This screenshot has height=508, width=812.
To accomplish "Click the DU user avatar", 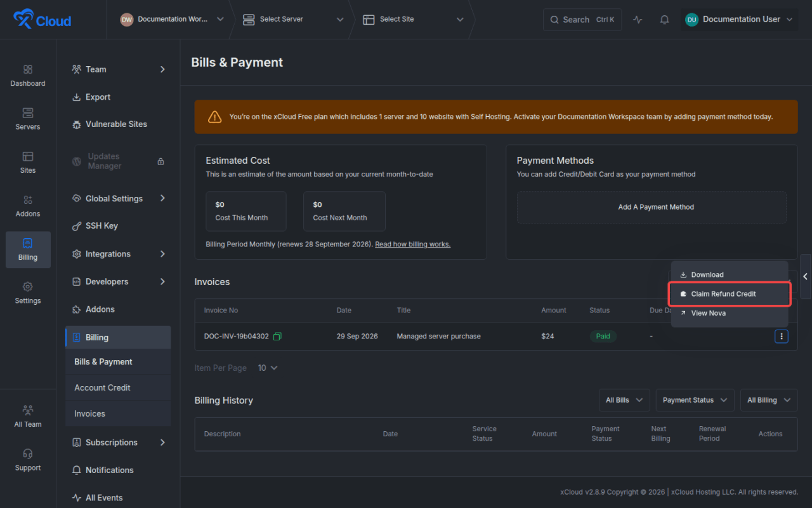I will (x=691, y=20).
